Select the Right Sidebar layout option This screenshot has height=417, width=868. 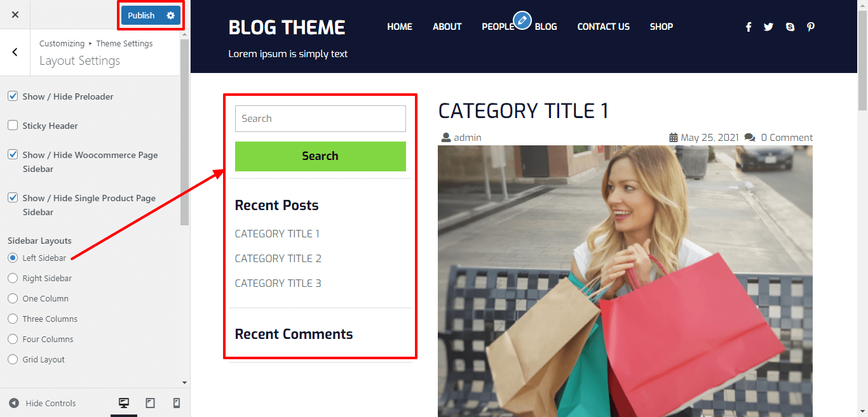pyautogui.click(x=13, y=278)
